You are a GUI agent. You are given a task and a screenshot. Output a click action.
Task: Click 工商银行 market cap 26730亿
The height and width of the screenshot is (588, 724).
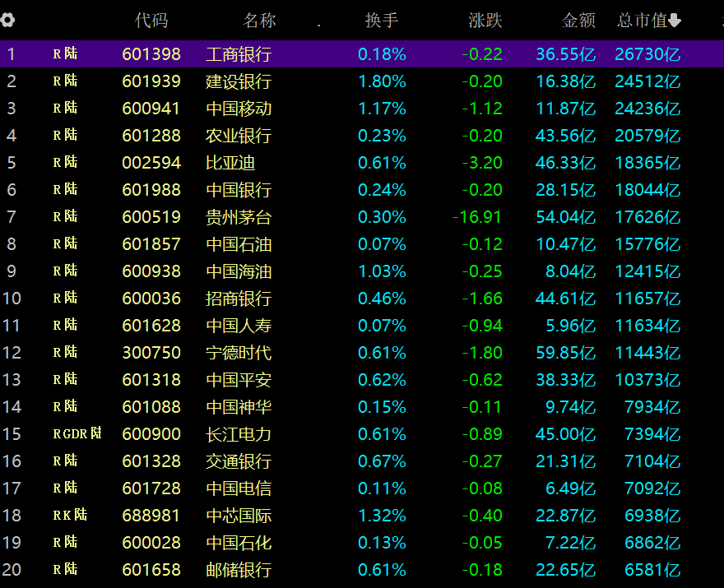pyautogui.click(x=647, y=54)
